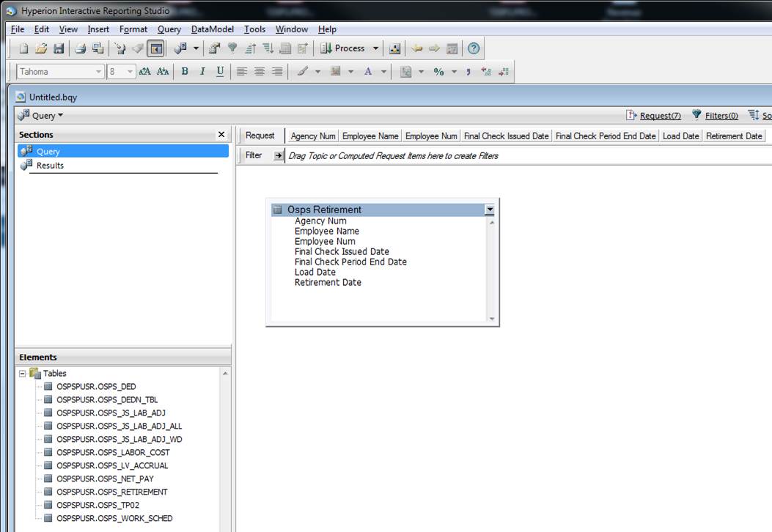Open the fill color picker
772x532 pixels.
(x=336, y=72)
